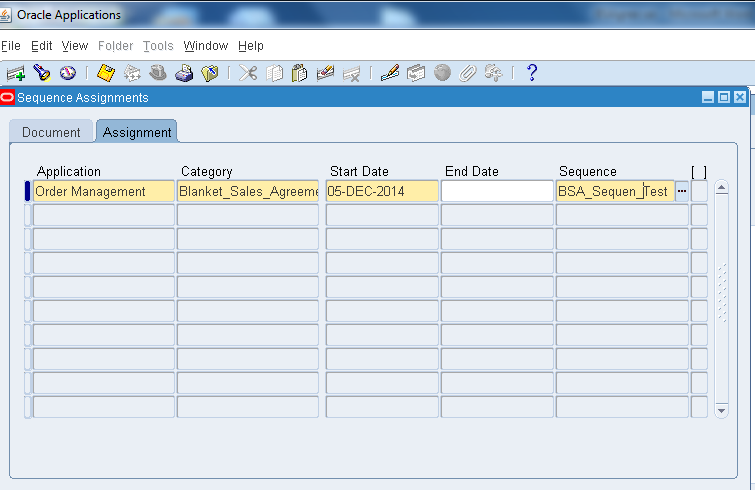Open the File menu
Image resolution: width=755 pixels, height=490 pixels.
coord(11,46)
